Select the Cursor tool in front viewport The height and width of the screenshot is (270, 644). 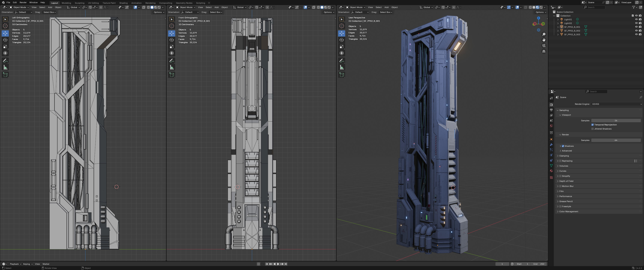pos(171,26)
